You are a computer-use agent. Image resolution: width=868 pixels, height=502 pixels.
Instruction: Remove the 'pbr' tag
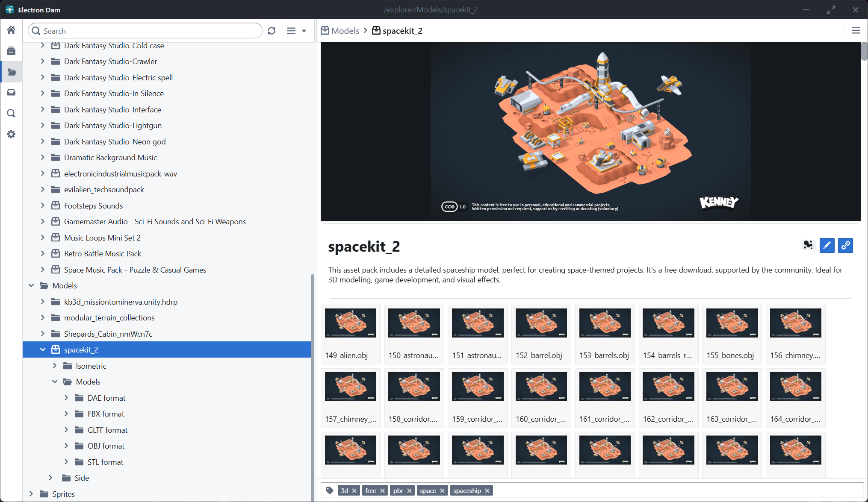[x=409, y=490]
